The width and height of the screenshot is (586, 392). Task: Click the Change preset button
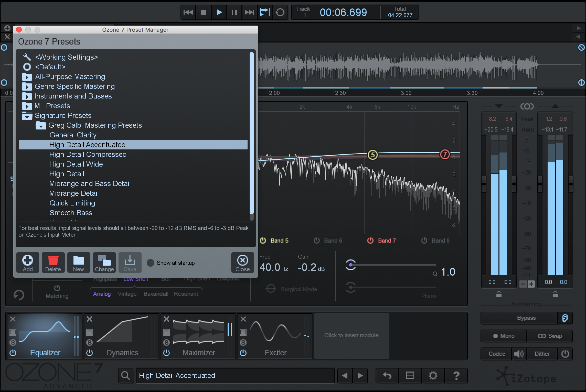point(104,263)
